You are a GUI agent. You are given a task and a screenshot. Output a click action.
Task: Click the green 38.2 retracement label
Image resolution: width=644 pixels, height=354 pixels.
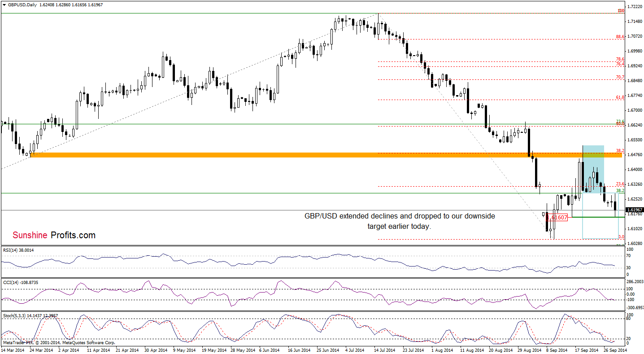[x=620, y=190]
